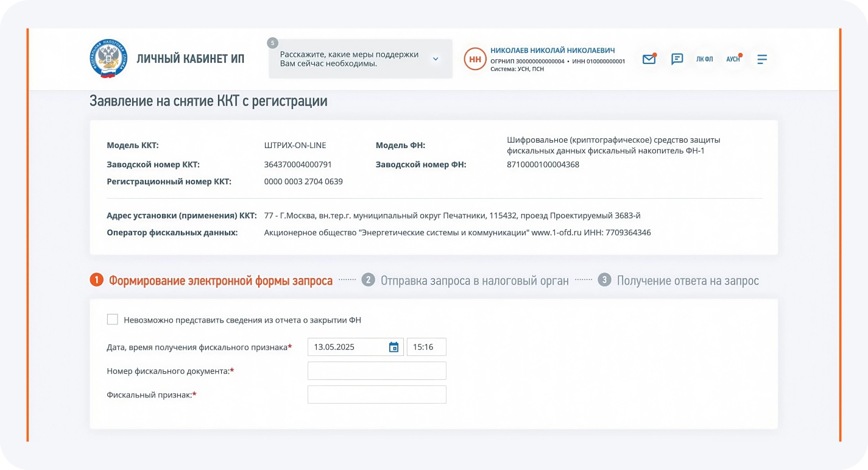Select step 'Формирование электронной формы запроса'
This screenshot has width=868, height=470.
tap(221, 280)
